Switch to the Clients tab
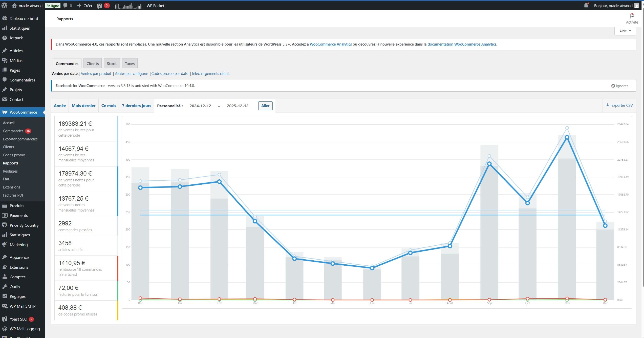Image resolution: width=644 pixels, height=338 pixels. (x=92, y=64)
